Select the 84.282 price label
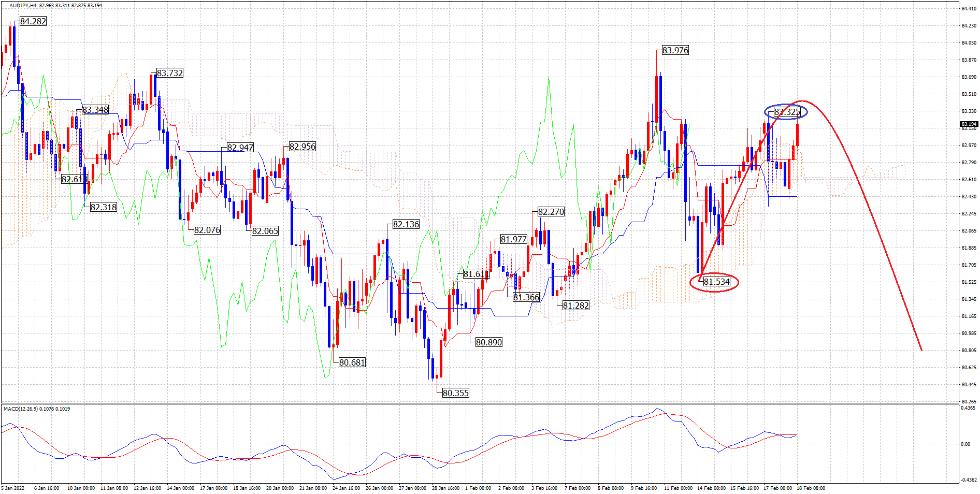This screenshot has width=980, height=494. click(33, 21)
